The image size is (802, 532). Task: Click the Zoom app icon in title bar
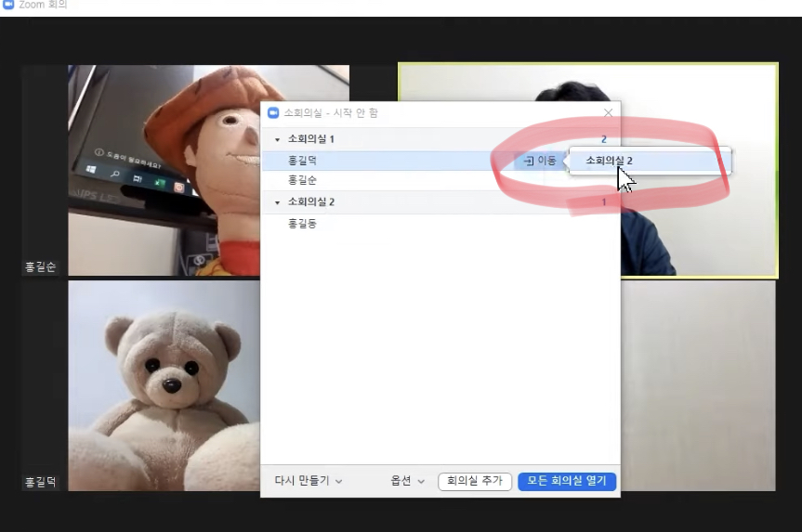8,5
